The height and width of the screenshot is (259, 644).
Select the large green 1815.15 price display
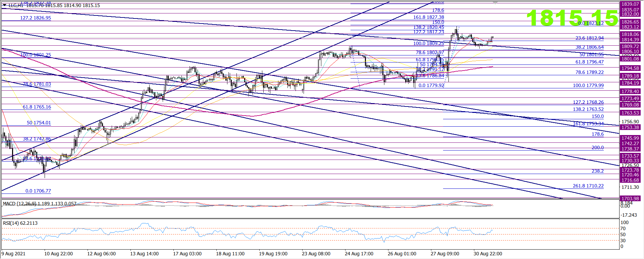point(572,18)
